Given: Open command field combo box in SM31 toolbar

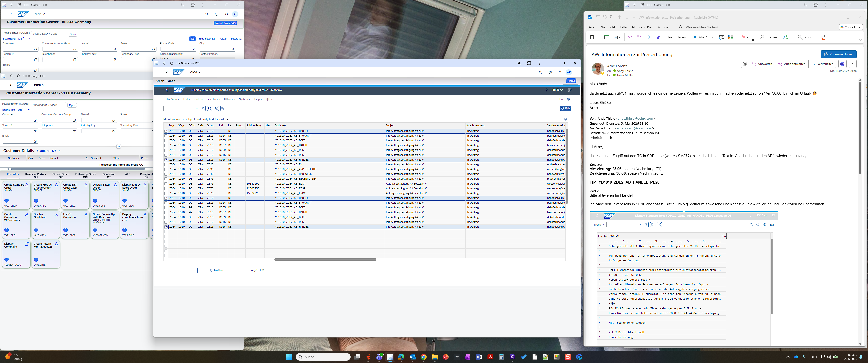Looking at the screenshot, I should click(181, 108).
